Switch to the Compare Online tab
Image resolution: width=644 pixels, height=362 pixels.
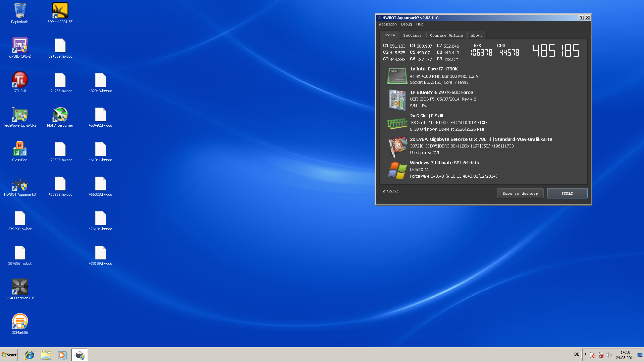pyautogui.click(x=446, y=35)
